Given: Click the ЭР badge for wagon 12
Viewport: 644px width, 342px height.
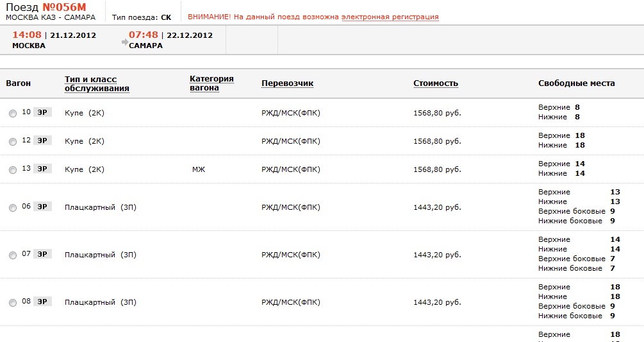Looking at the screenshot, I should 42,141.
